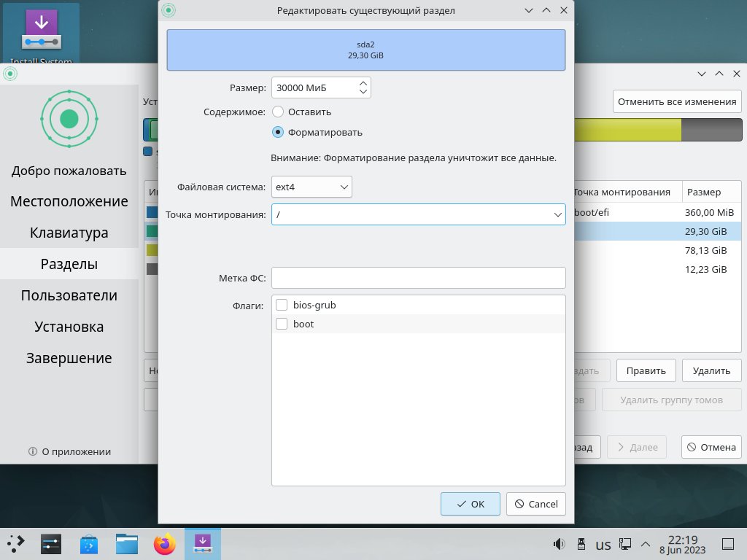Expand the mount point combo box arrow
Image resolution: width=747 pixels, height=560 pixels.
(x=557, y=215)
